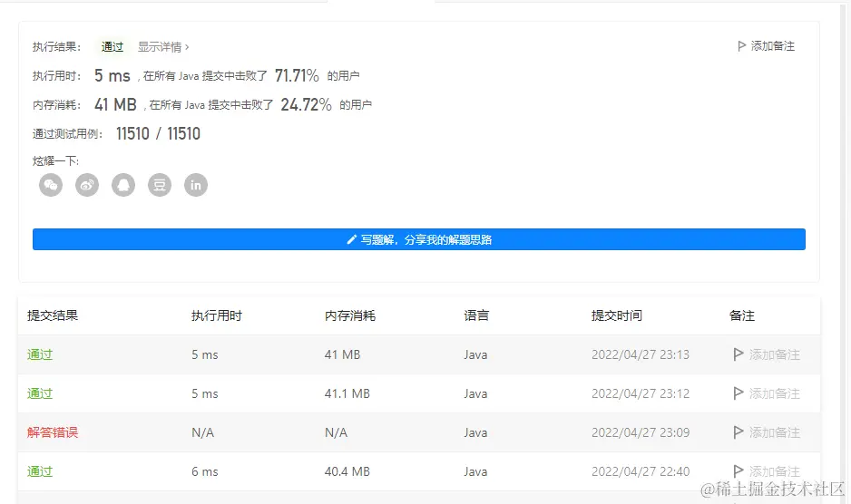
Task: Share result via Weibo icon
Action: point(87,185)
